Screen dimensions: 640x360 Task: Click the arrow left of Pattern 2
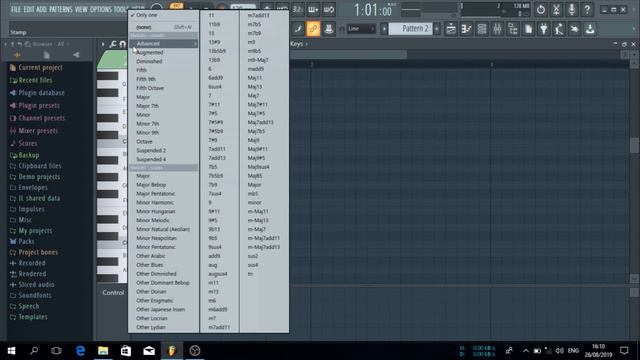384,29
